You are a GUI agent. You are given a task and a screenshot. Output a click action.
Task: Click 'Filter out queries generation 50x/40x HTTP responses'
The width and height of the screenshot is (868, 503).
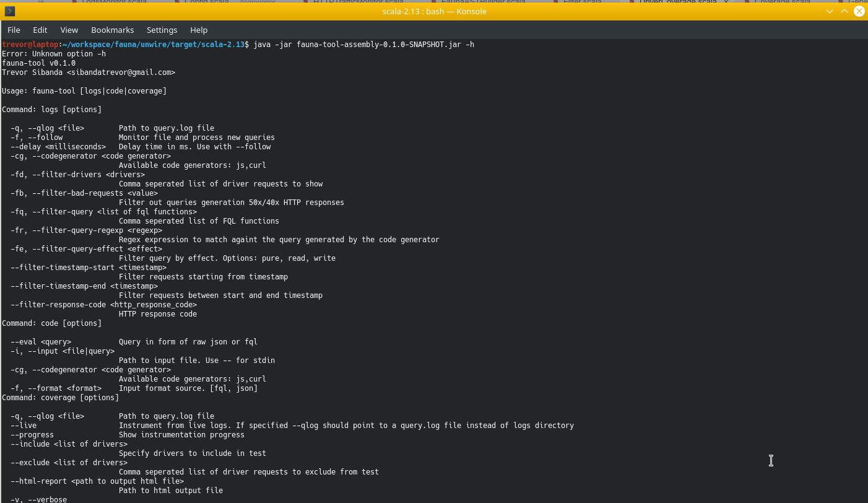[x=232, y=203]
